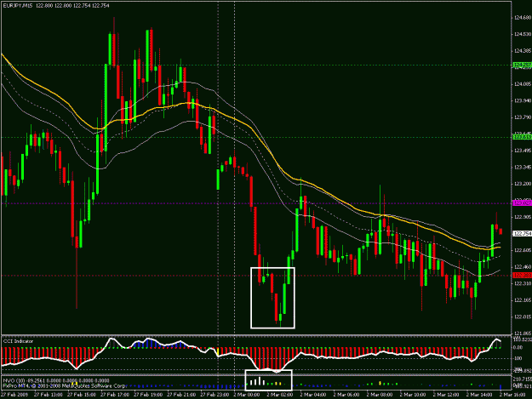
Task: Click the 2 Mar 06:00 time label
Action: [346, 395]
